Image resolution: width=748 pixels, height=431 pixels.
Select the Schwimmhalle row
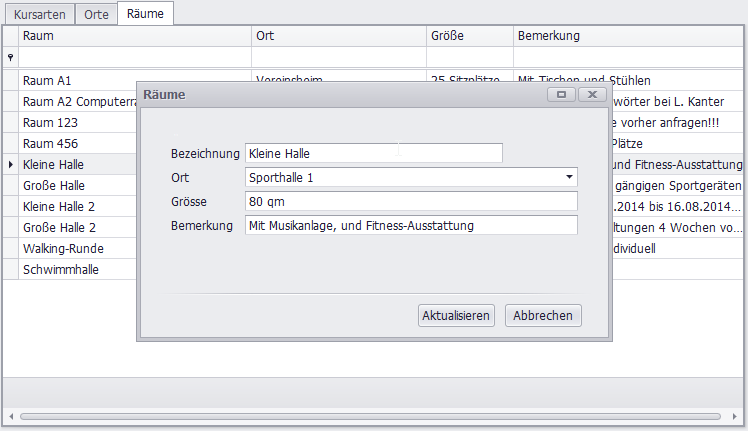70,270
